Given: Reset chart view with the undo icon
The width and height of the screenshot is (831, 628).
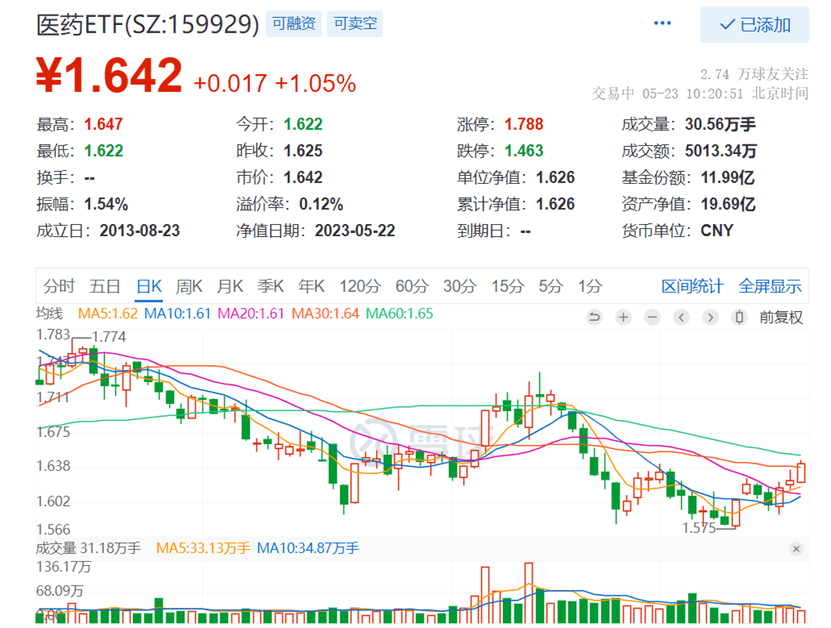Looking at the screenshot, I should pyautogui.click(x=595, y=318).
